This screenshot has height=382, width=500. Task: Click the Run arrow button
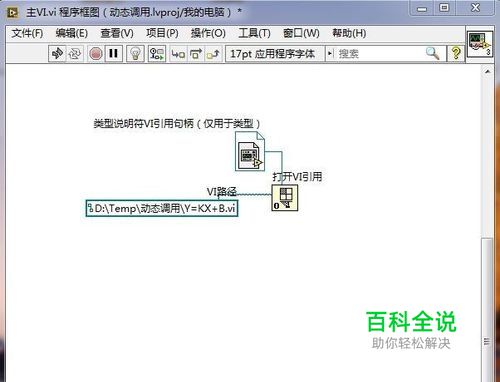coord(57,53)
